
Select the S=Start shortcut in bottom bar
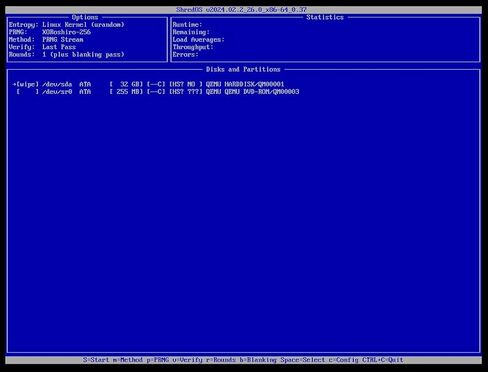pos(96,360)
